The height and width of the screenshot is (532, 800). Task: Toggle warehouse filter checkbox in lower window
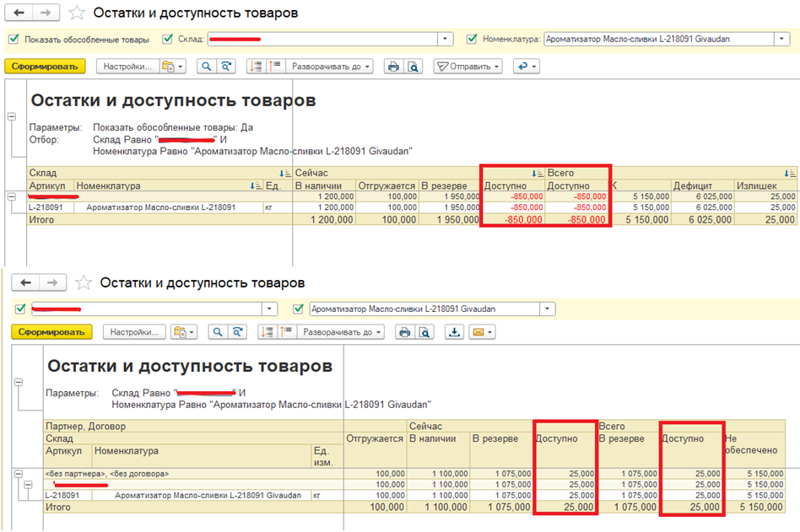click(20, 309)
